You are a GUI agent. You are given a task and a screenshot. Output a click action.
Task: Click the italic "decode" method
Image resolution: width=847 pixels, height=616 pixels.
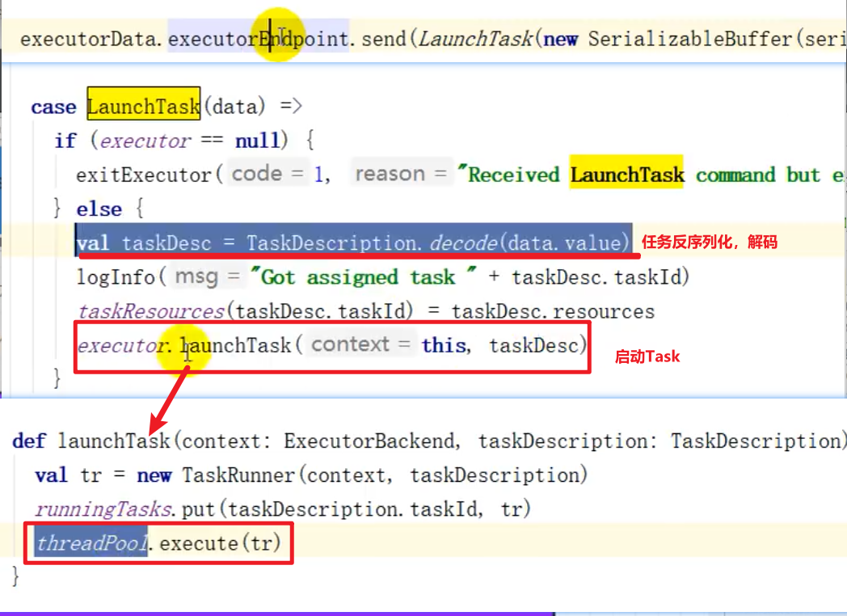point(463,243)
